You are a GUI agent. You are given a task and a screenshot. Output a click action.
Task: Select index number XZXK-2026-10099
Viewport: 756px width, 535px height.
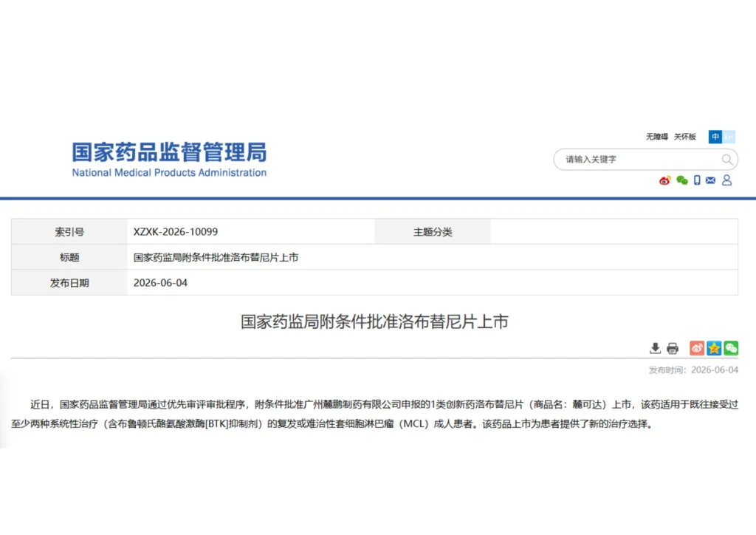pyautogui.click(x=176, y=232)
